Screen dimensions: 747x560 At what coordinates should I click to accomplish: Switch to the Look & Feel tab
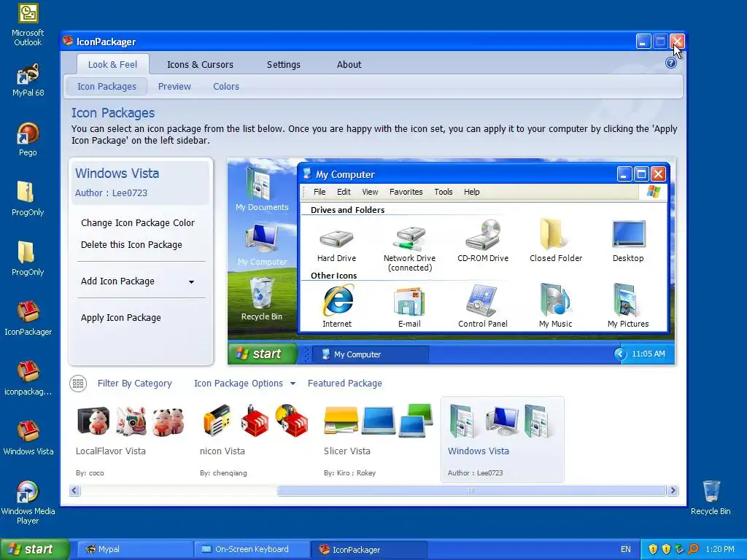point(112,64)
